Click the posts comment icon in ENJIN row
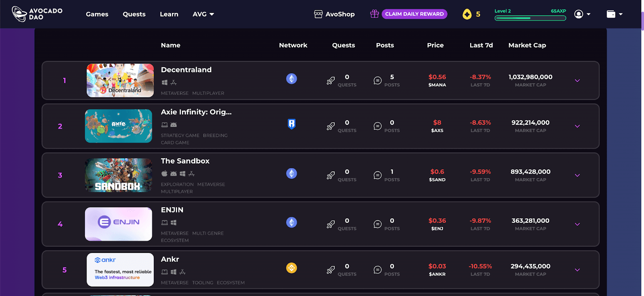The width and height of the screenshot is (644, 296). tap(377, 224)
